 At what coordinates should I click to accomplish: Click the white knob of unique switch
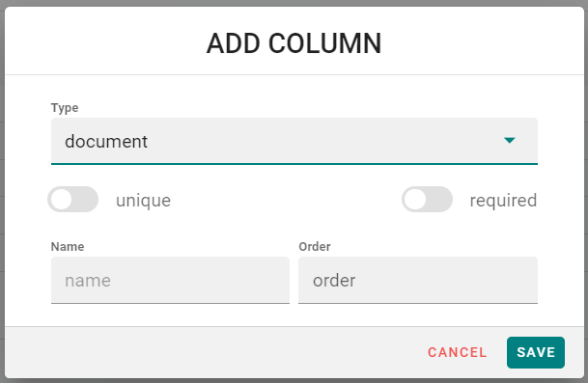pyautogui.click(x=61, y=200)
